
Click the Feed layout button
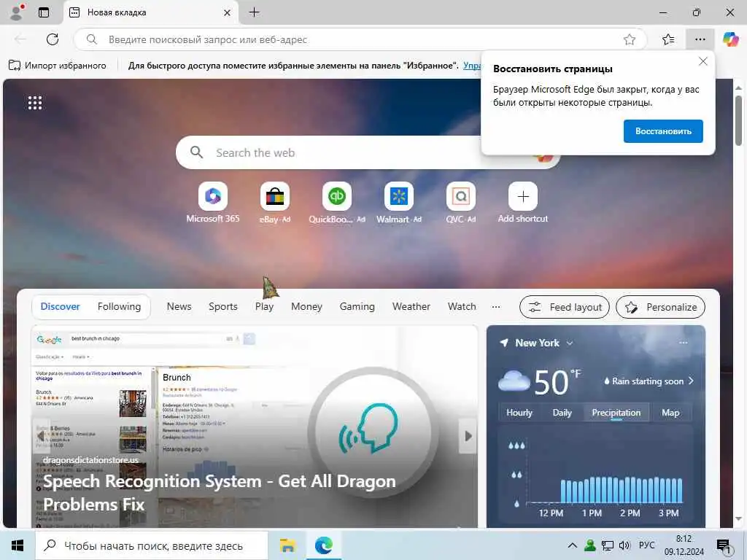point(565,307)
